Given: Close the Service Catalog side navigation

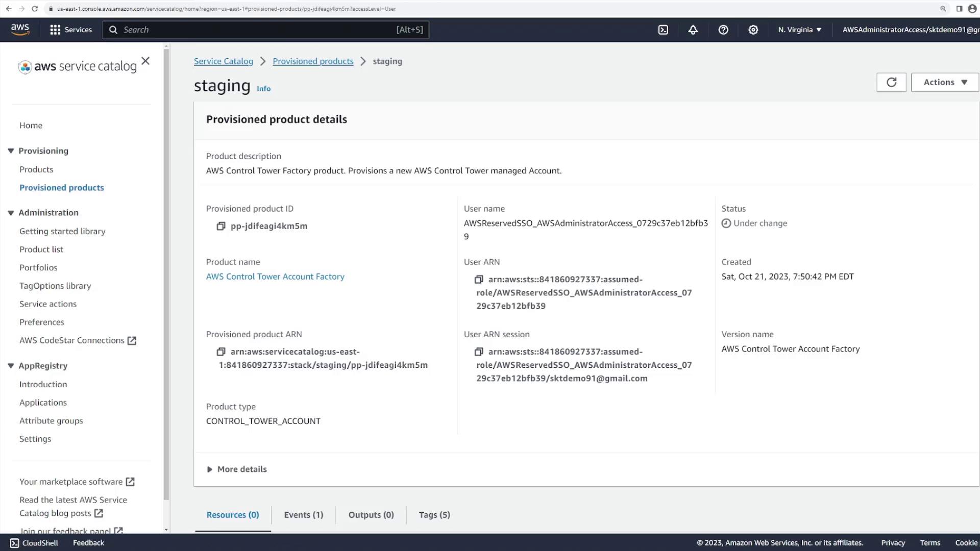Looking at the screenshot, I should tap(145, 61).
